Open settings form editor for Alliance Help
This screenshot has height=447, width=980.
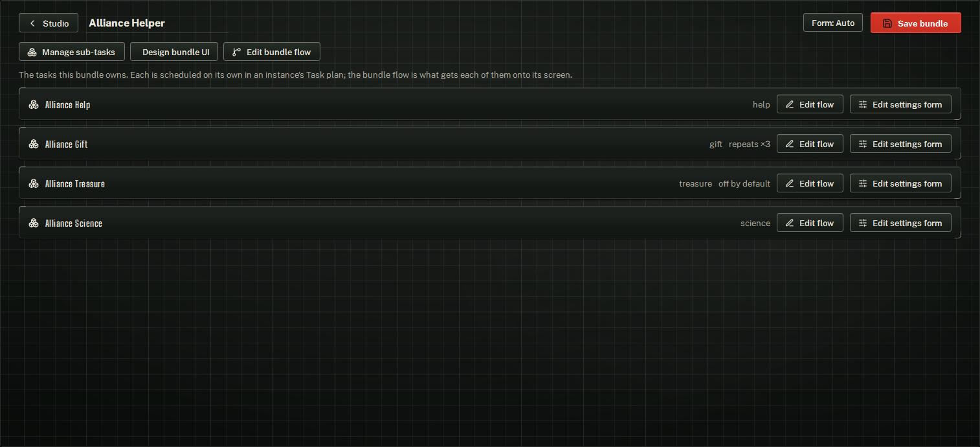[900, 104]
